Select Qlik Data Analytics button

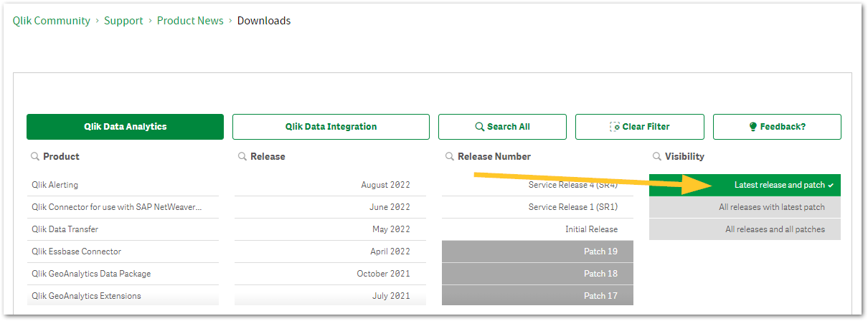click(x=125, y=127)
